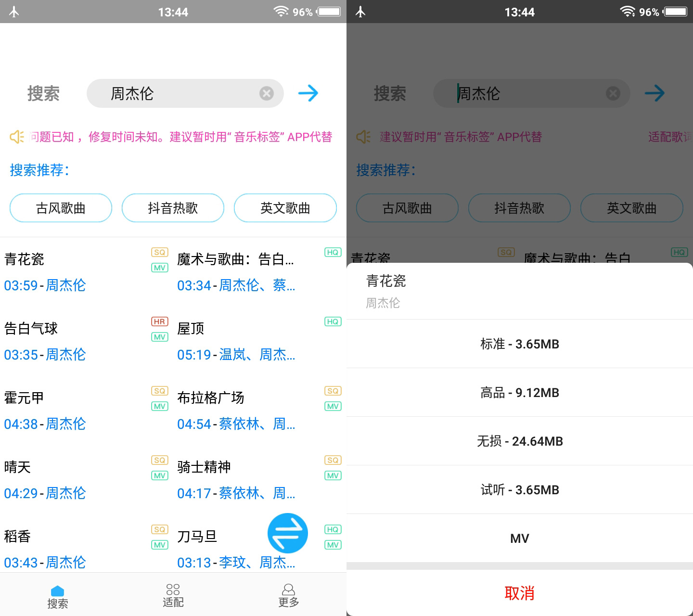Open the song 告白气球
The height and width of the screenshot is (616, 693).
click(31, 329)
